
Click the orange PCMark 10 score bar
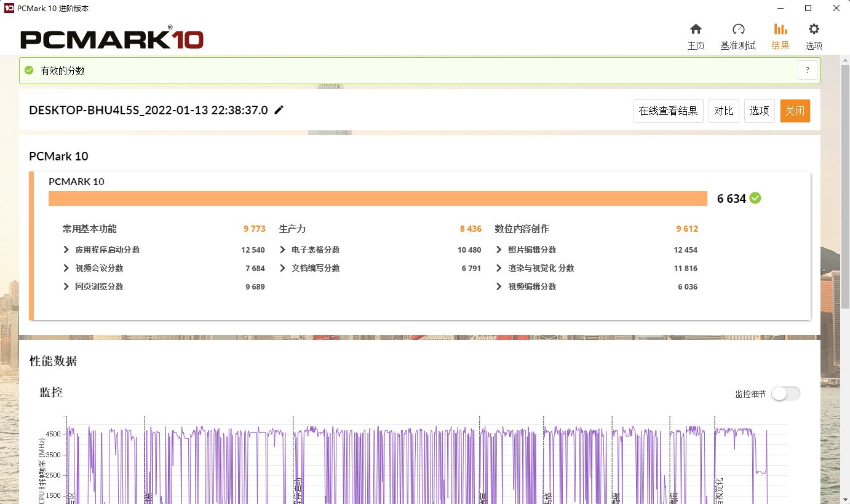(x=378, y=199)
